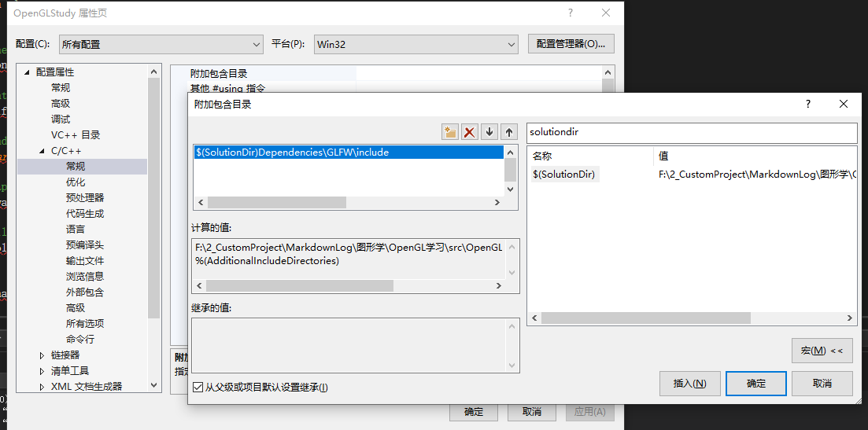Select 代码生成 in the property tree
The width and height of the screenshot is (868, 430).
point(85,214)
